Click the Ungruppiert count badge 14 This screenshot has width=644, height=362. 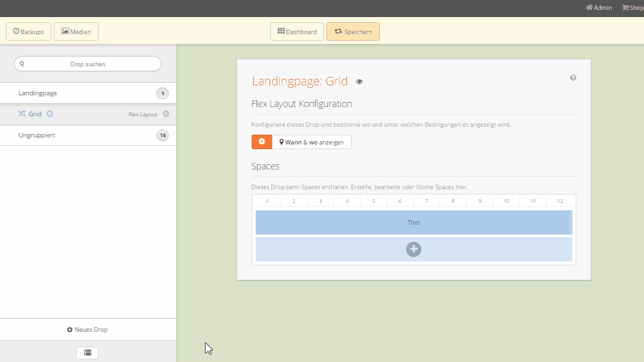click(162, 135)
